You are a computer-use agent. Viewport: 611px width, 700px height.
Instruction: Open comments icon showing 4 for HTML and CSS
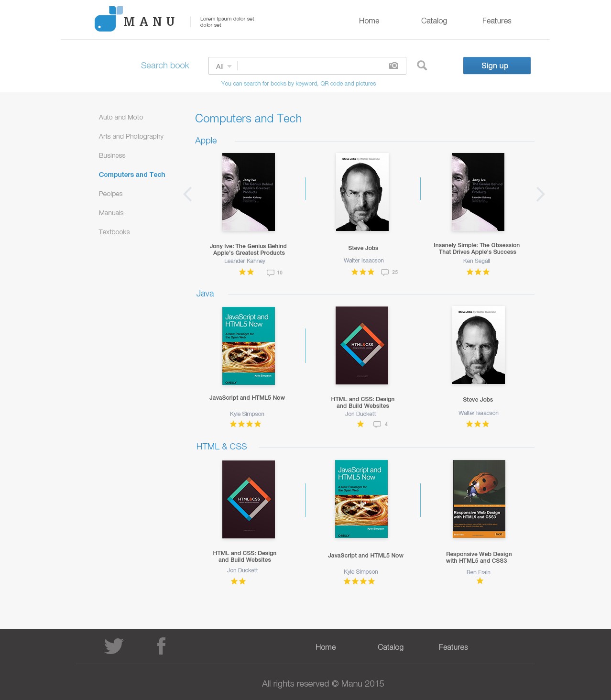point(377,424)
